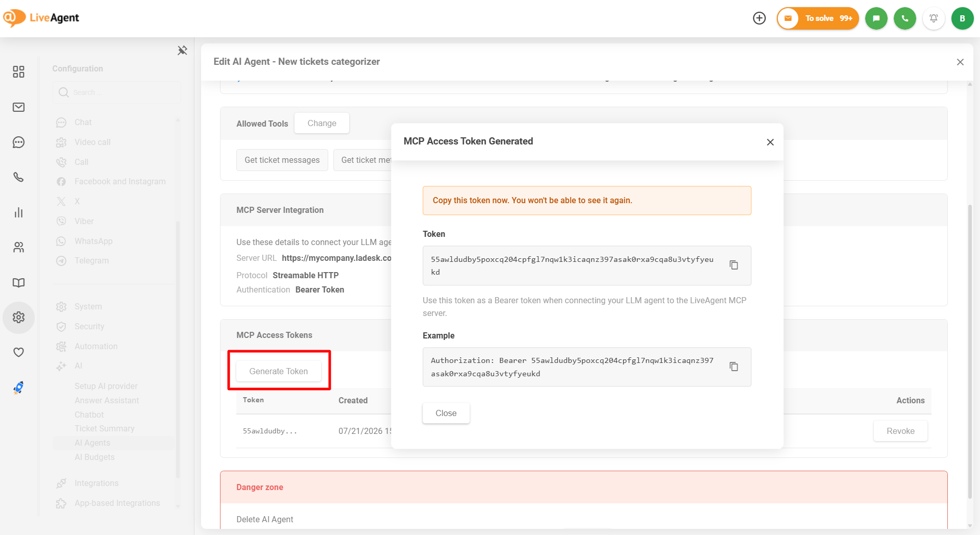Open the green chat status icon
The width and height of the screenshot is (980, 535).
(876, 18)
